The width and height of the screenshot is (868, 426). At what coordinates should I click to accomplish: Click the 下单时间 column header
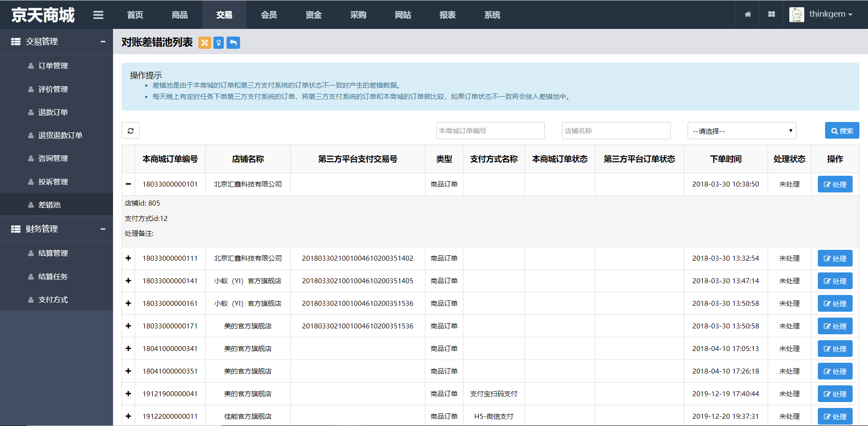[726, 159]
